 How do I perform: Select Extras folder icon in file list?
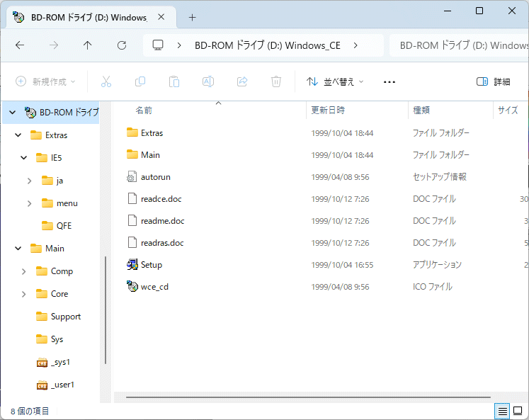132,132
